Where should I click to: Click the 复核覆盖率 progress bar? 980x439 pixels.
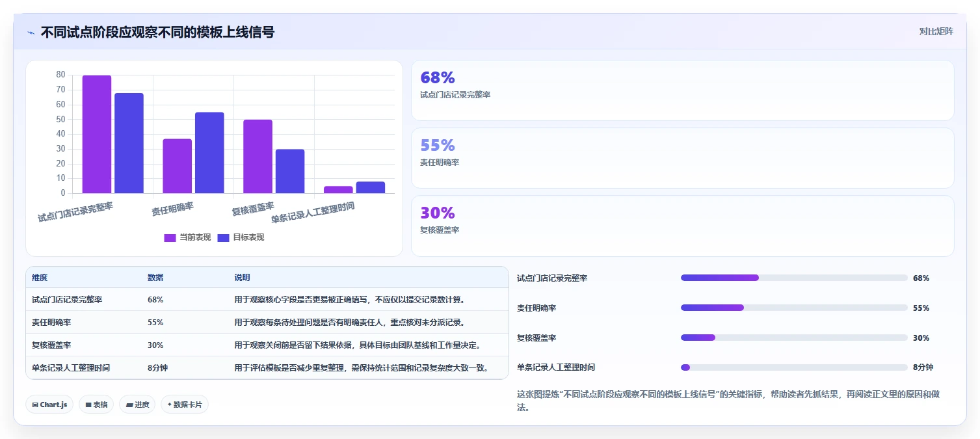click(794, 338)
